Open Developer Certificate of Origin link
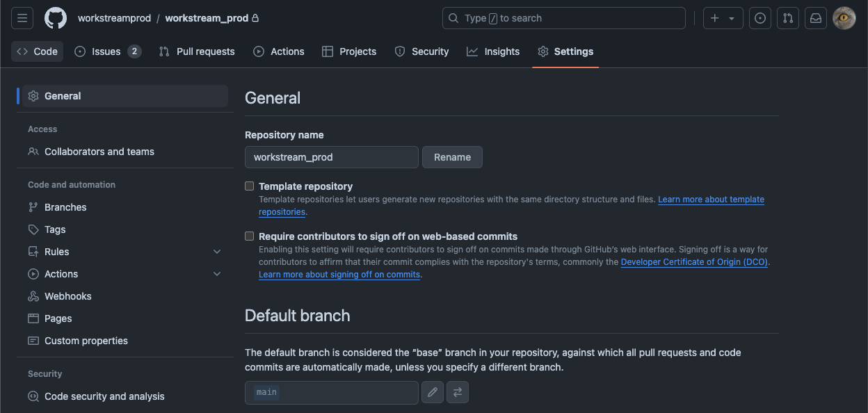Screen dimensions: 868x413 point(695,262)
